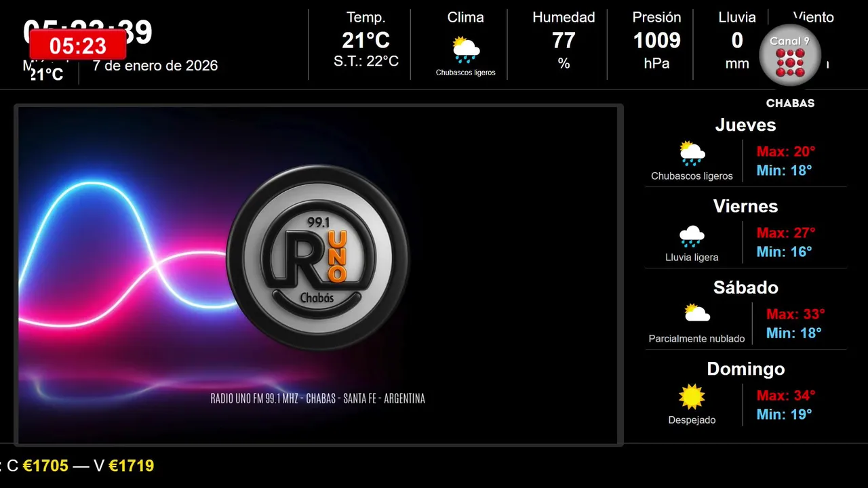
Task: Click 'Max: 34°' for Domingo
Action: pyautogui.click(x=786, y=396)
